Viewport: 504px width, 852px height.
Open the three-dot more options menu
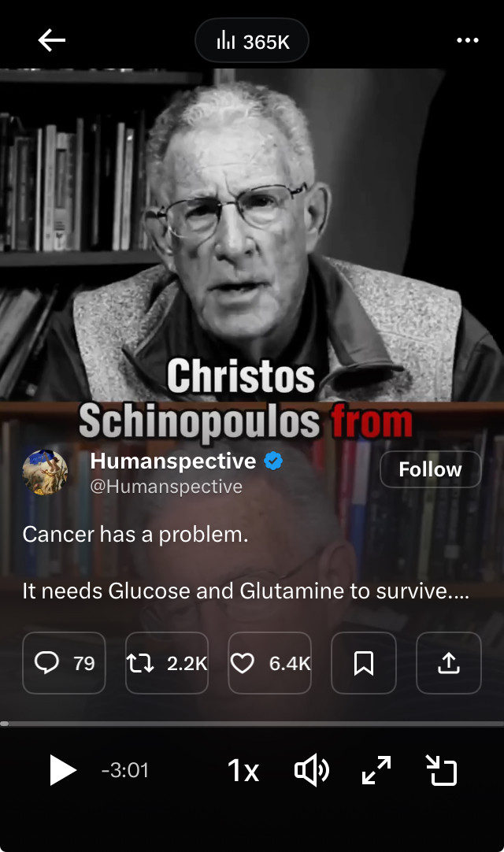click(x=468, y=40)
